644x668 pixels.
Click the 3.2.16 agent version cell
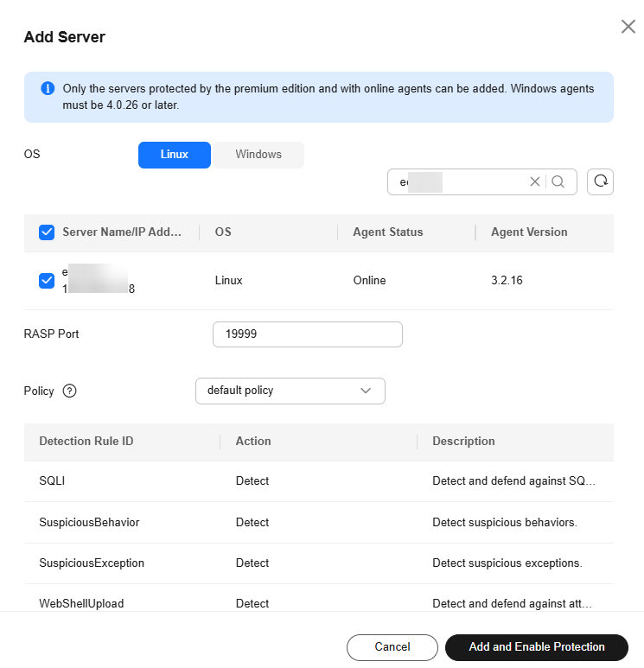(x=507, y=280)
